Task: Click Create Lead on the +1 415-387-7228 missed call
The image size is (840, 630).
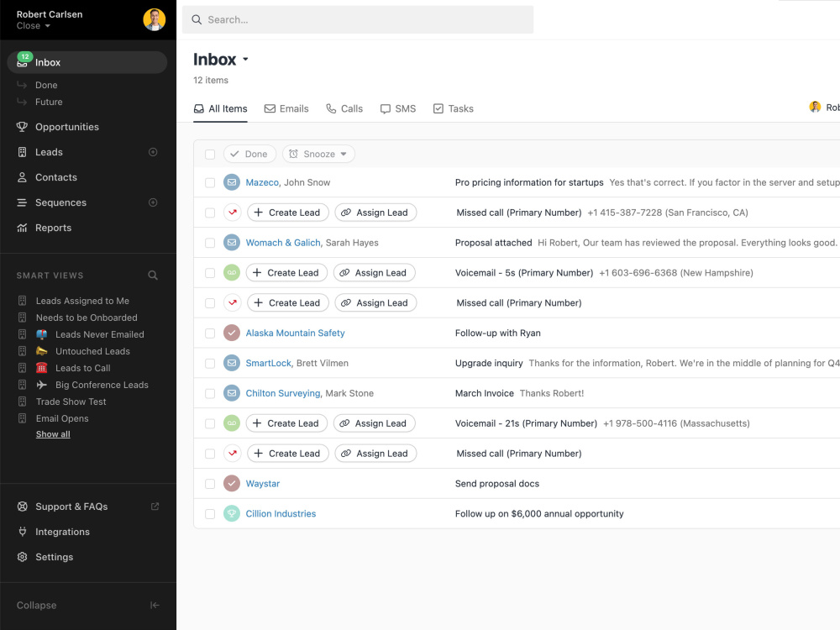Action: [x=287, y=213]
